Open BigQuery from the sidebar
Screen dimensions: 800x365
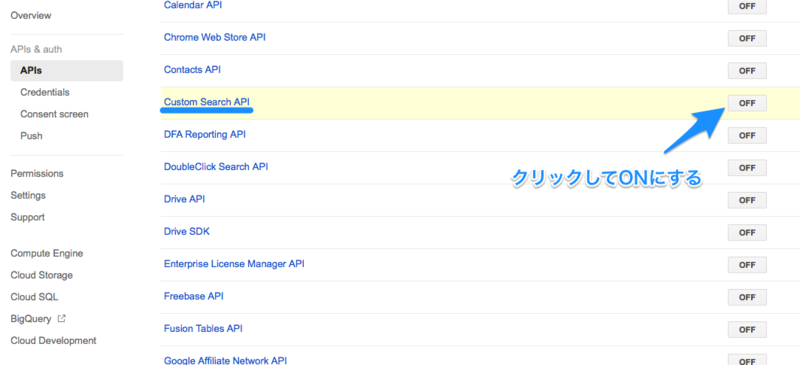[x=31, y=319]
